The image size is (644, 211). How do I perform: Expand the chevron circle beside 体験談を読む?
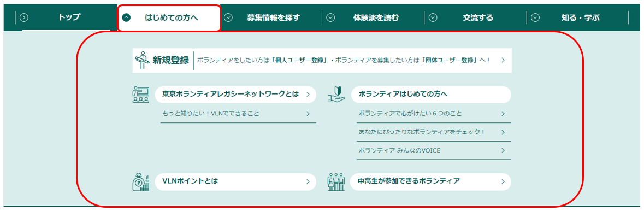click(330, 17)
